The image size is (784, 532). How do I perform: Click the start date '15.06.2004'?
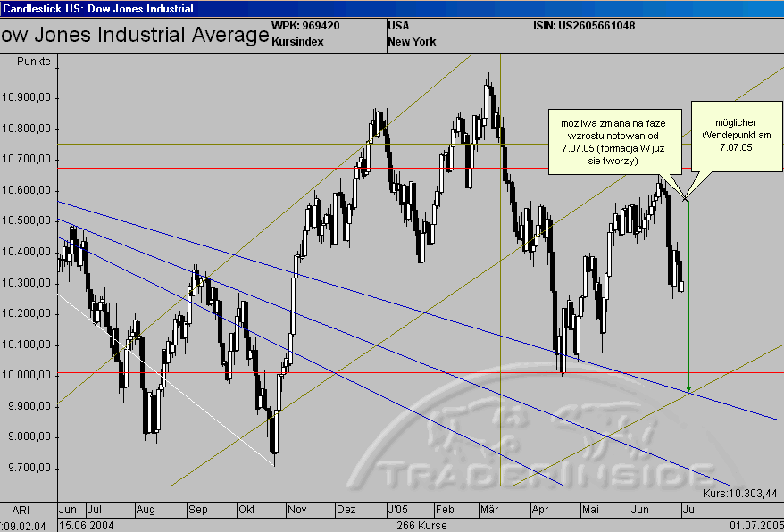[x=87, y=526]
